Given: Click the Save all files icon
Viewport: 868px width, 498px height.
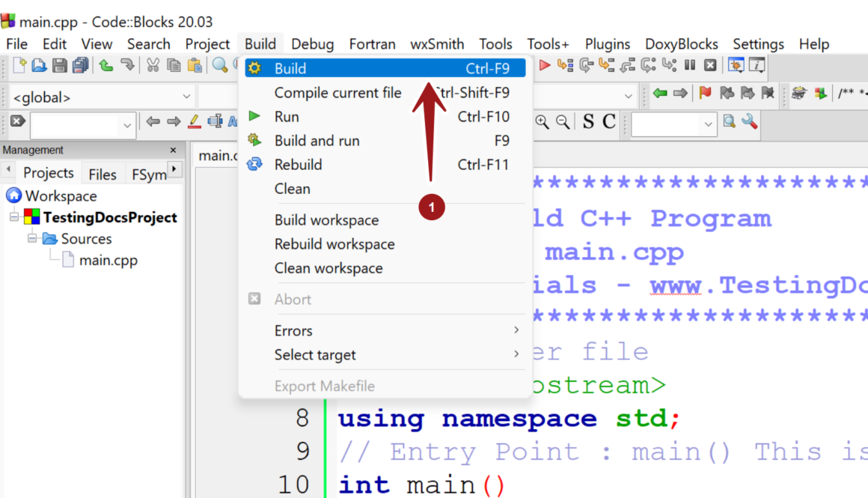Looking at the screenshot, I should tap(80, 66).
